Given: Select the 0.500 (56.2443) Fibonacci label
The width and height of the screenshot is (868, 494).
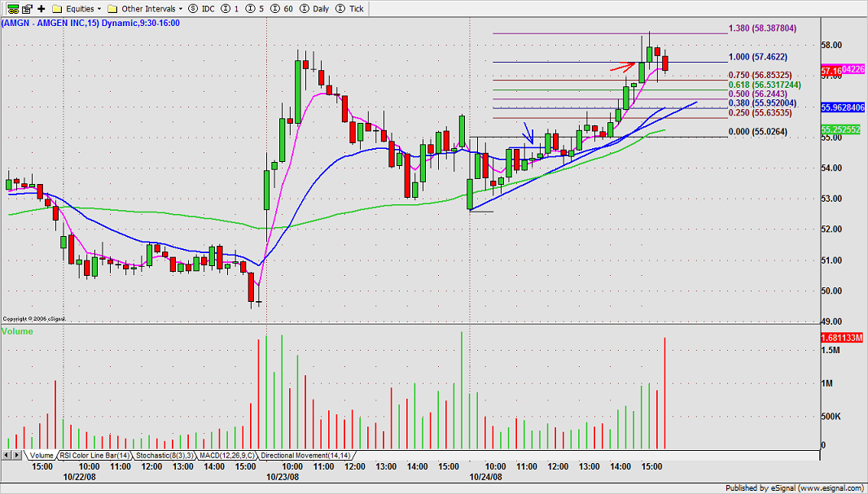Looking at the screenshot, I should 758,94.
